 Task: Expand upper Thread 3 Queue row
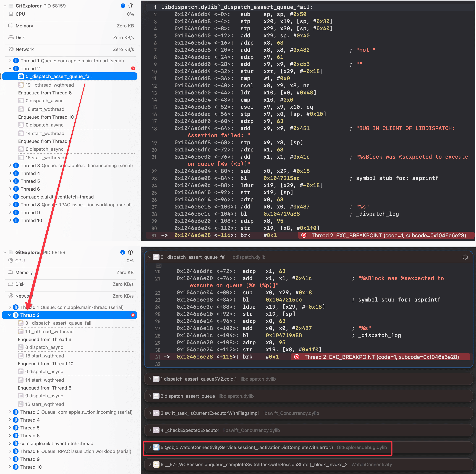coord(10,166)
